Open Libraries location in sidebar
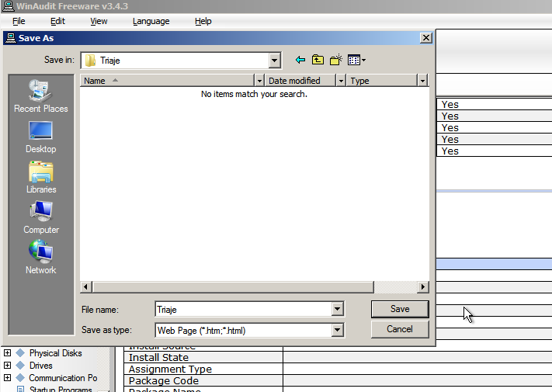The width and height of the screenshot is (552, 392). (41, 177)
